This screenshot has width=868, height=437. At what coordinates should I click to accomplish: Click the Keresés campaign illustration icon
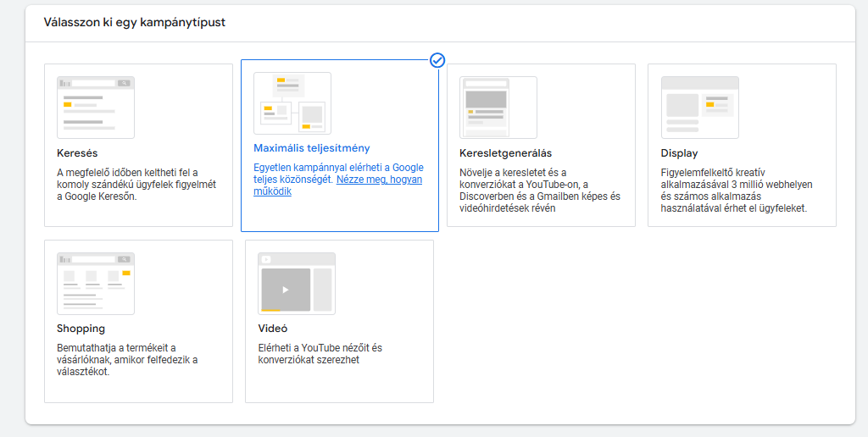coord(96,108)
